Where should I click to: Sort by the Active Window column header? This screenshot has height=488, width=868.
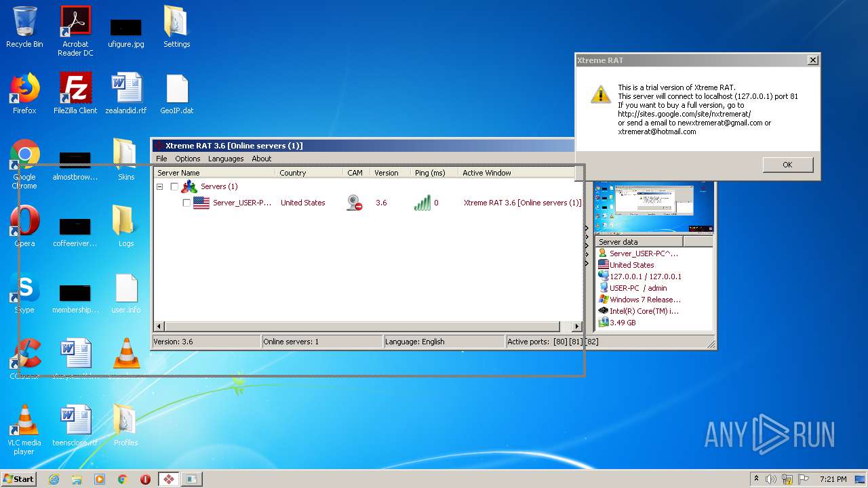coord(520,173)
